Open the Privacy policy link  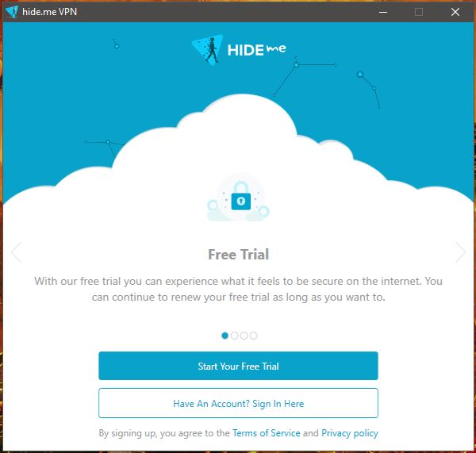(x=350, y=433)
